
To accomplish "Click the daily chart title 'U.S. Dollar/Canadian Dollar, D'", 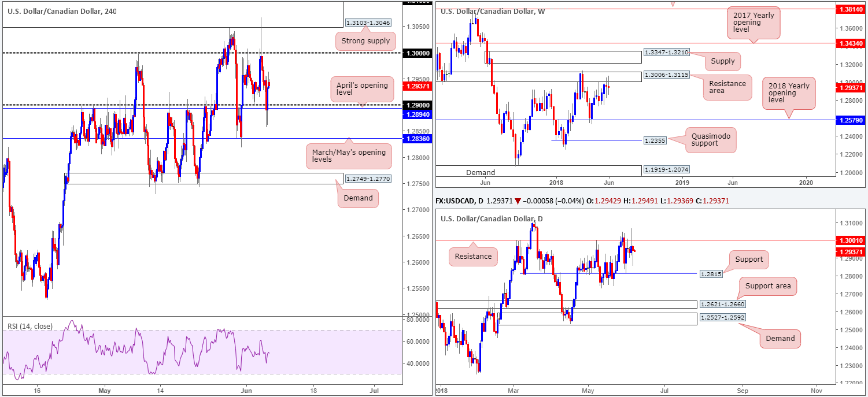I will [492, 219].
